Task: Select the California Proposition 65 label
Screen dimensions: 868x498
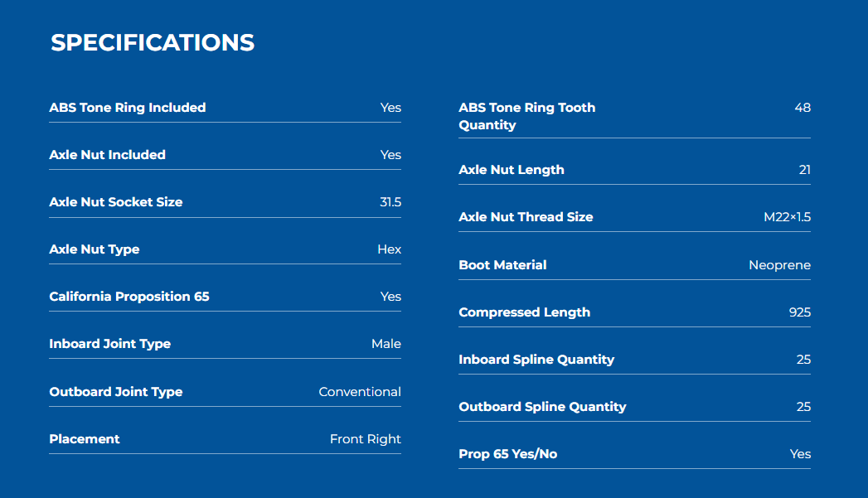Action: (129, 297)
